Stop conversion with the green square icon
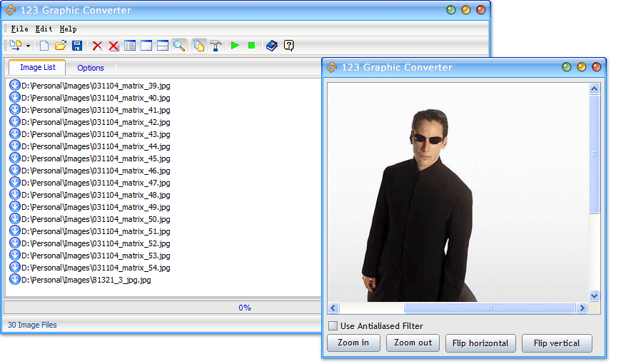Viewport: 621px width, 364px height. coord(251,46)
